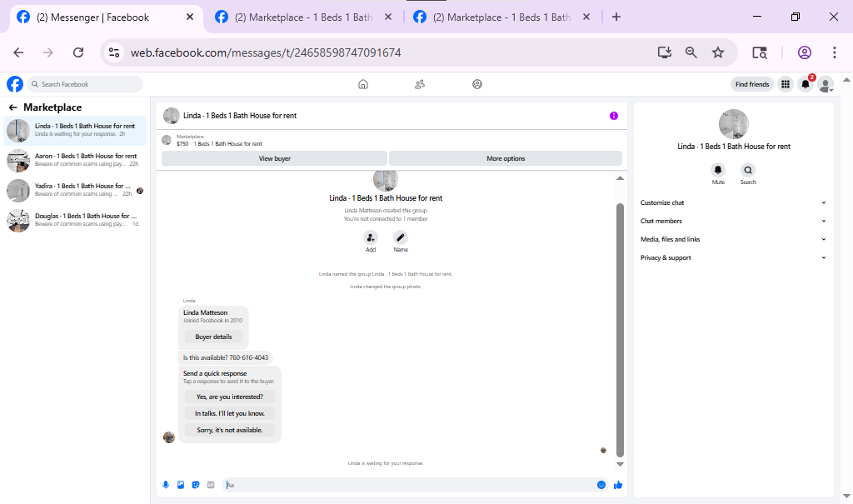Click chat scrollbar down arrow
Screen dimensions: 853x504
(620, 464)
